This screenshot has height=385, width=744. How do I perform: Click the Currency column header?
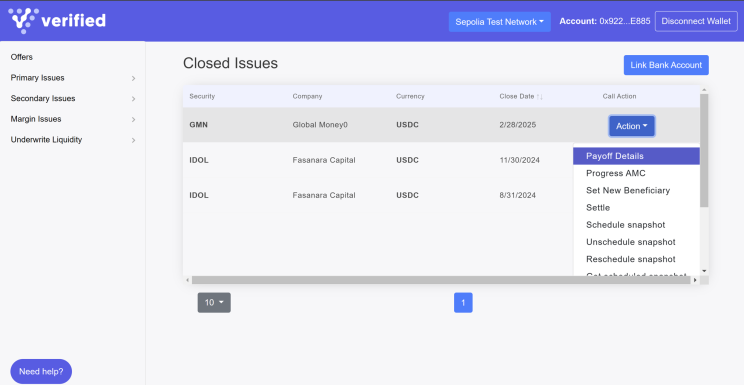[410, 96]
